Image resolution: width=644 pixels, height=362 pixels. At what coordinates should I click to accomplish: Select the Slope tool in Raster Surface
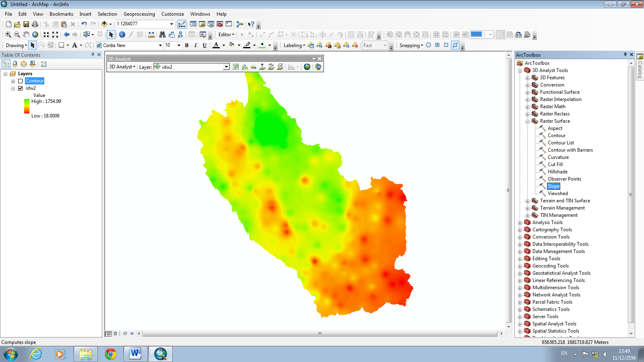(553, 186)
